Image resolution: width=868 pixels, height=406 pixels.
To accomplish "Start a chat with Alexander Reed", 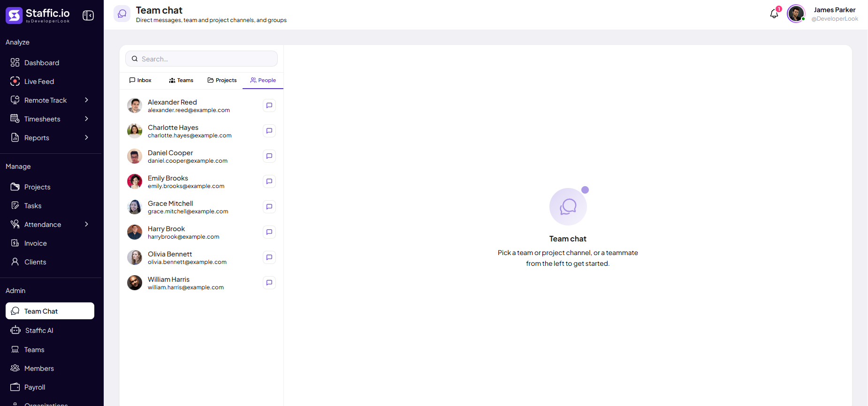I will click(x=269, y=105).
